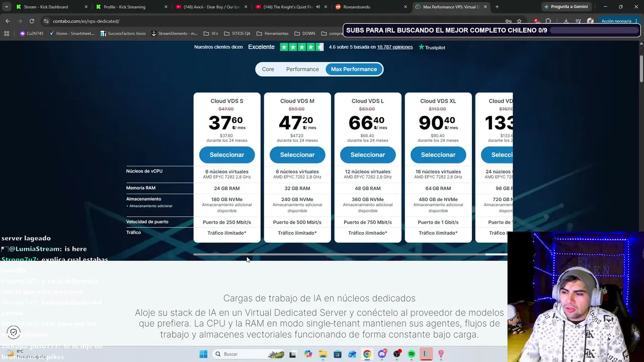
Task: Click the Windows Start button
Action: [x=203, y=354]
